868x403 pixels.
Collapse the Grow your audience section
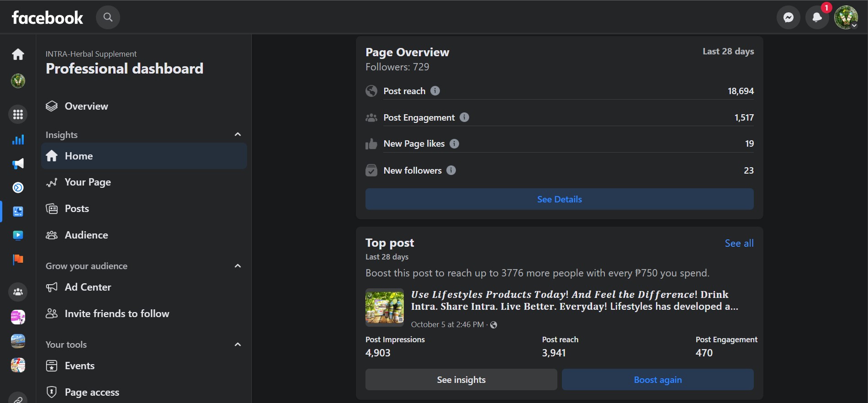click(238, 266)
